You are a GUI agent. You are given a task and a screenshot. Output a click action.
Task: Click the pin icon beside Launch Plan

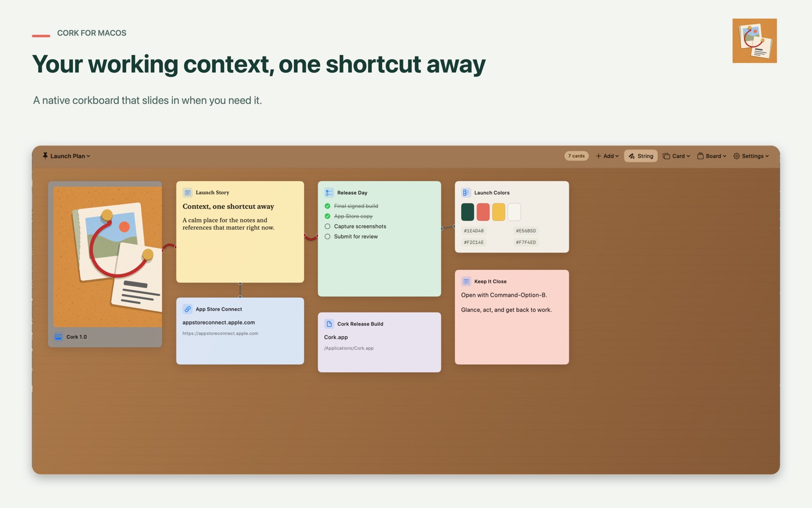point(45,156)
